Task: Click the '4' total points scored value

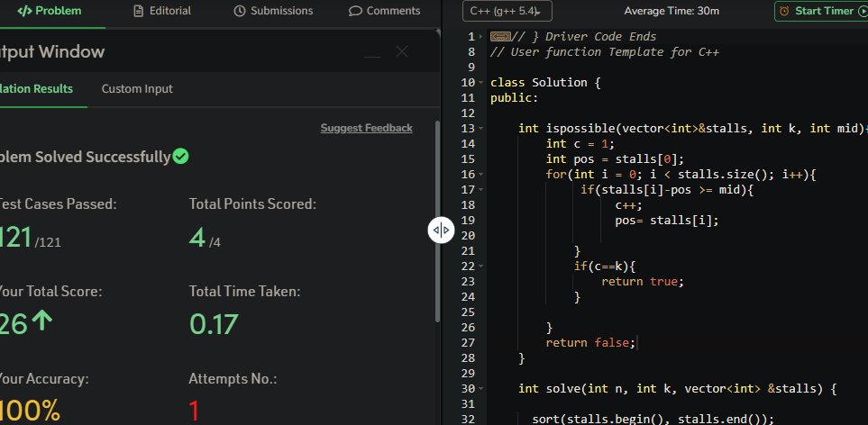Action: (197, 238)
